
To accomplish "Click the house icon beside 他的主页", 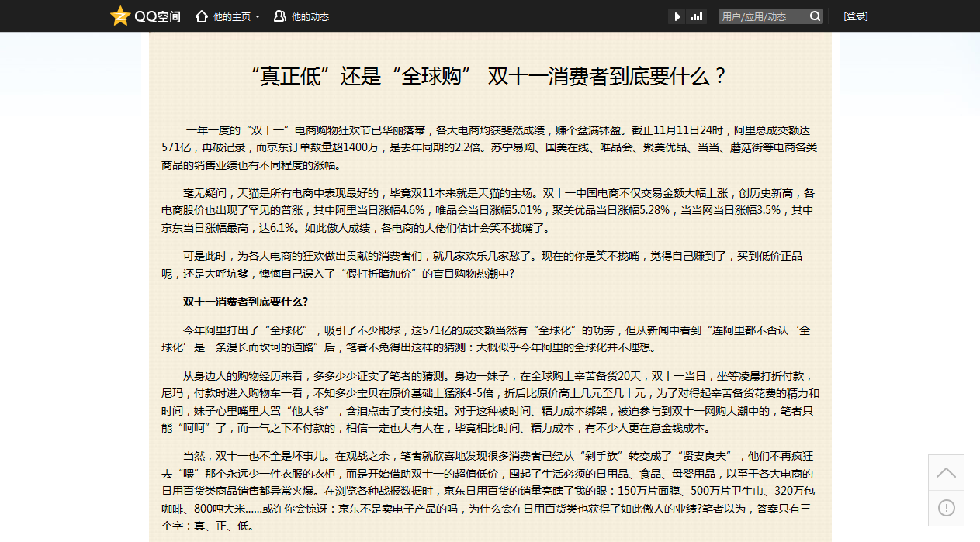I will pyautogui.click(x=202, y=16).
